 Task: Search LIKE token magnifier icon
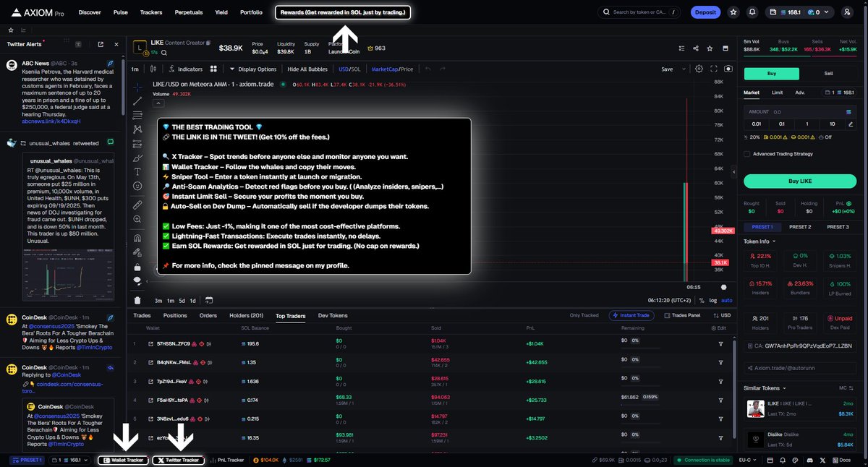point(165,53)
